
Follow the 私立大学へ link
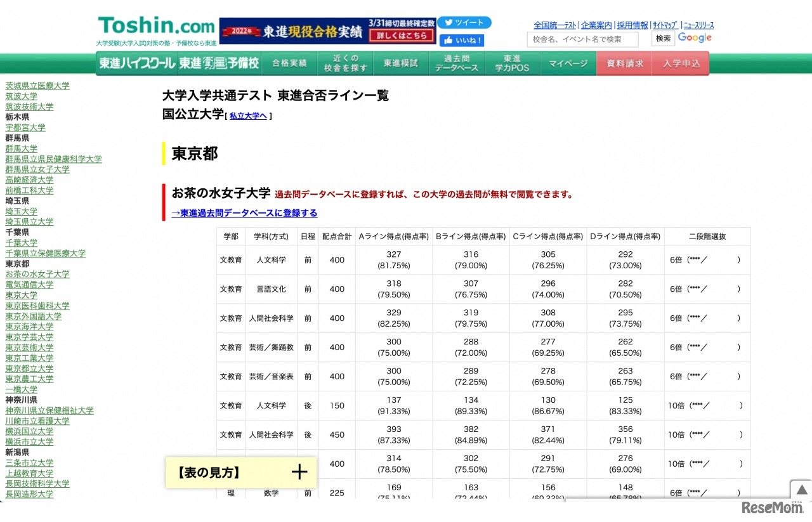[248, 116]
